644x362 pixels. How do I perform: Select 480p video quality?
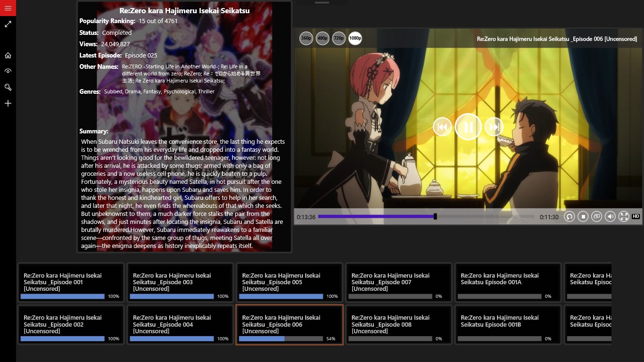point(322,38)
